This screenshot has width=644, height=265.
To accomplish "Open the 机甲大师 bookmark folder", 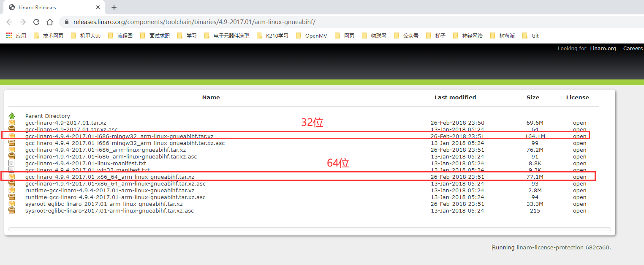I will 86,36.
